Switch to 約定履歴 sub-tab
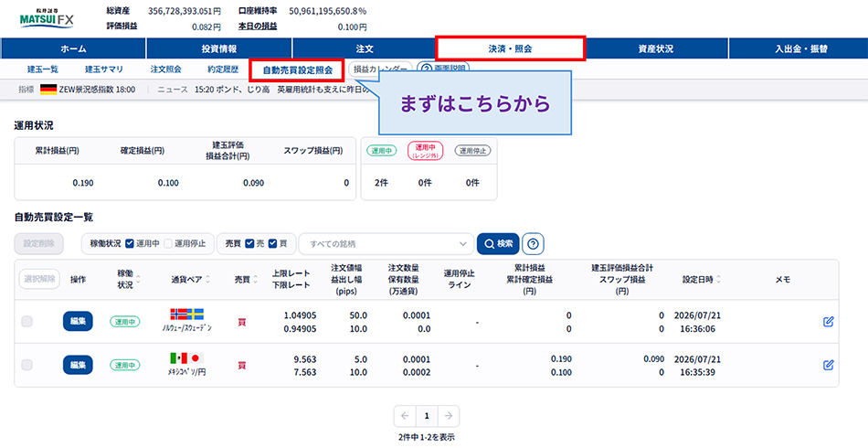 223,69
